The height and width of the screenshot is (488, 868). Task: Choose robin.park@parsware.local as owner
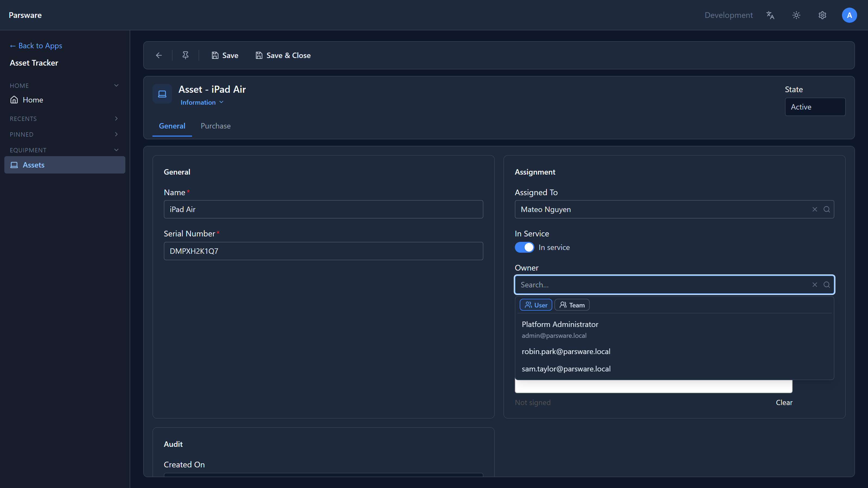(x=674, y=352)
